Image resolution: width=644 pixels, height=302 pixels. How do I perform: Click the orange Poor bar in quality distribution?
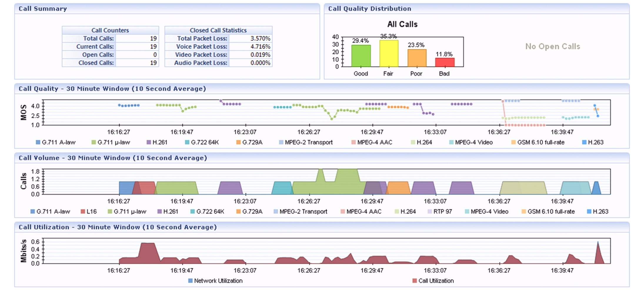click(x=417, y=58)
